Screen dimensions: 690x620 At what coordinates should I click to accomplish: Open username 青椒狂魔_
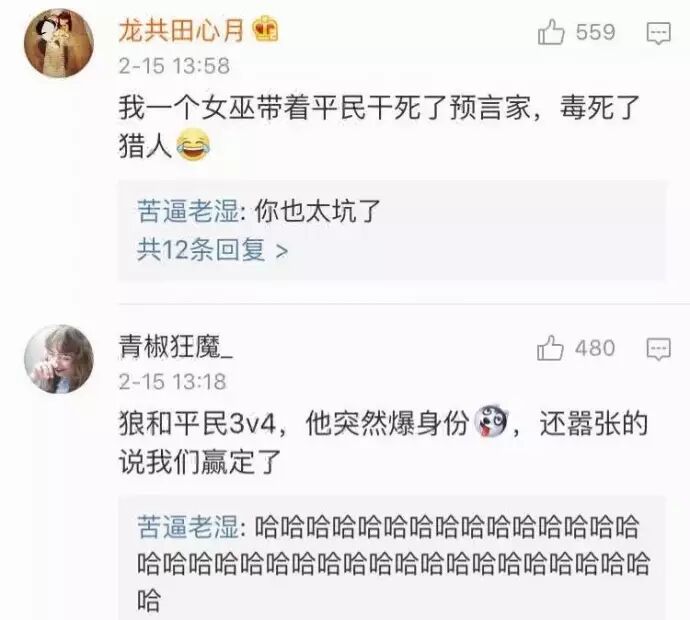coord(176,347)
